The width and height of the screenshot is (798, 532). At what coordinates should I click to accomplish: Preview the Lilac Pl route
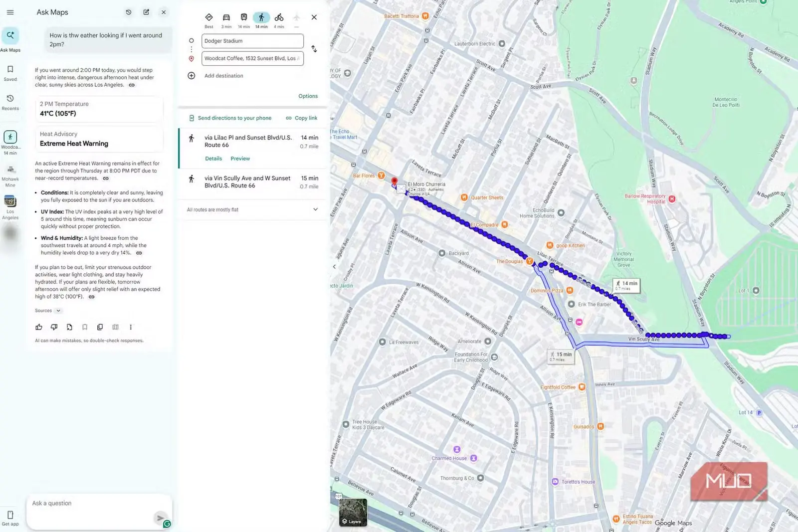pos(240,159)
